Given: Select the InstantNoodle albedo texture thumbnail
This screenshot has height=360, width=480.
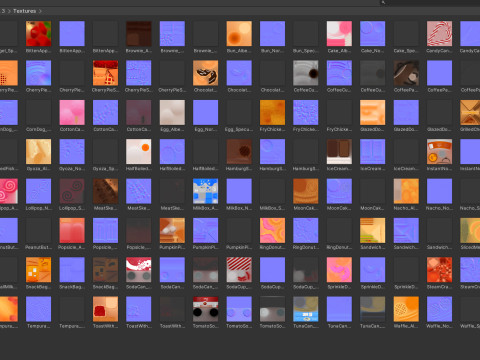Looking at the screenshot, I should [x=439, y=152].
